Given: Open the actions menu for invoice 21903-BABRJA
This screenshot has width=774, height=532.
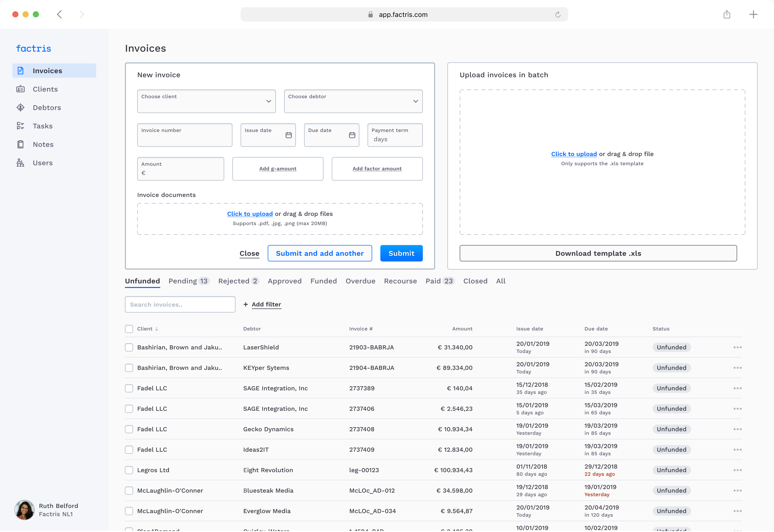Looking at the screenshot, I should [737, 347].
